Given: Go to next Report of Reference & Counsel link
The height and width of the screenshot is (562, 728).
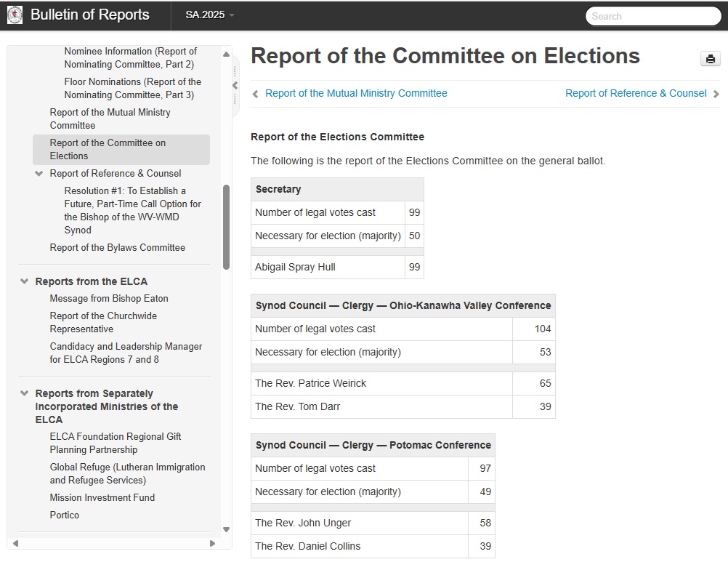Looking at the screenshot, I should [x=635, y=93].
